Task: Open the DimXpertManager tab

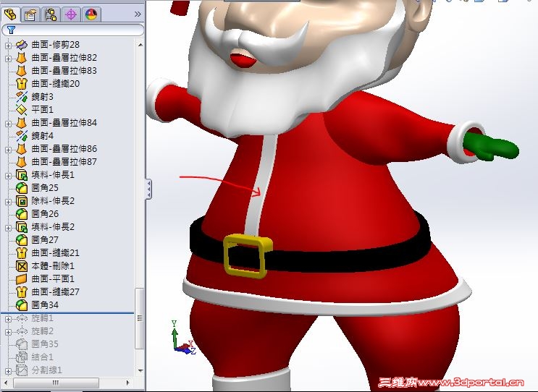Action: point(71,14)
